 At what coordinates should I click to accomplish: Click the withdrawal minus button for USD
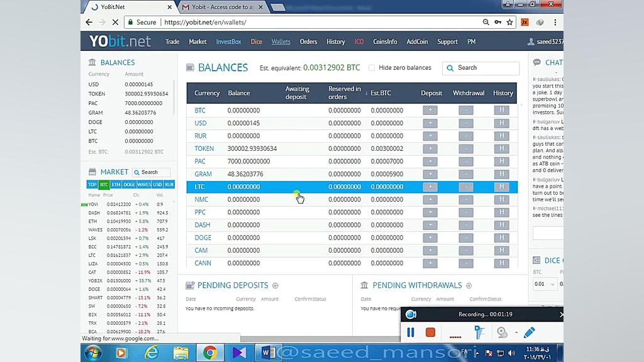pos(466,123)
